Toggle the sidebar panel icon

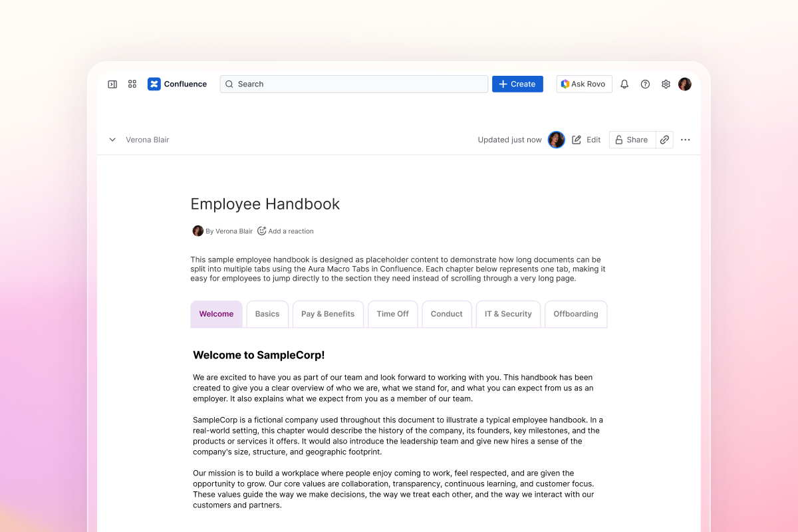[112, 84]
